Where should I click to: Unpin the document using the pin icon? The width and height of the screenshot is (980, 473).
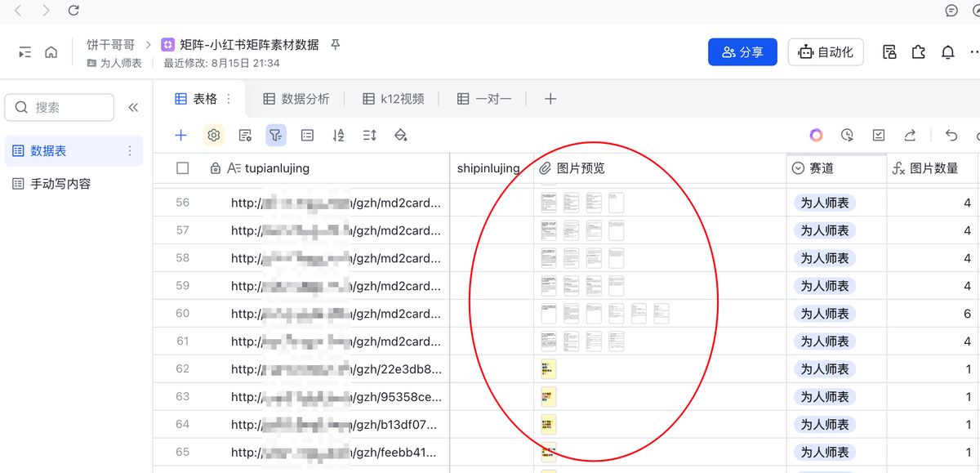[335, 45]
